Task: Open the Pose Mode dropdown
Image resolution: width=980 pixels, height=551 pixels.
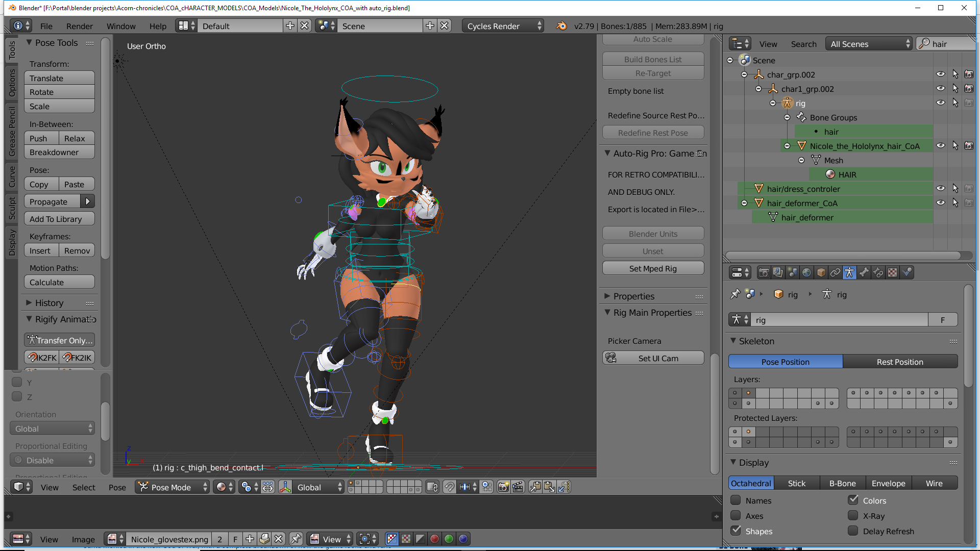Action: pyautogui.click(x=173, y=487)
